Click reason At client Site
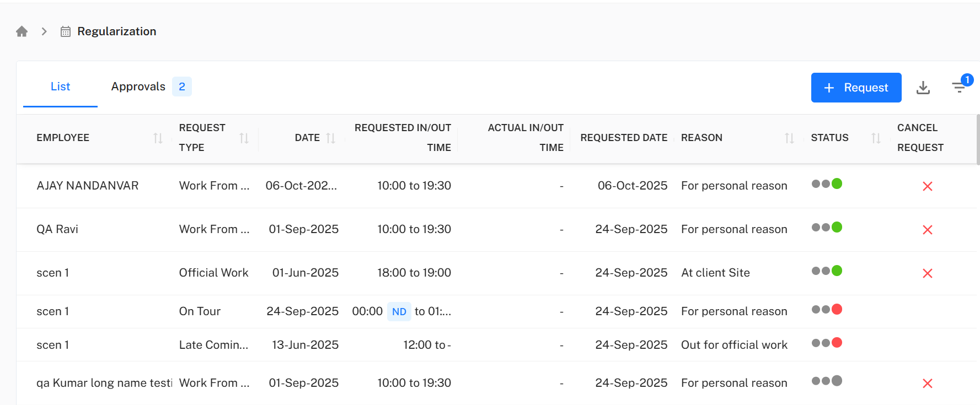Viewport: 980px width, 405px height. coord(715,273)
